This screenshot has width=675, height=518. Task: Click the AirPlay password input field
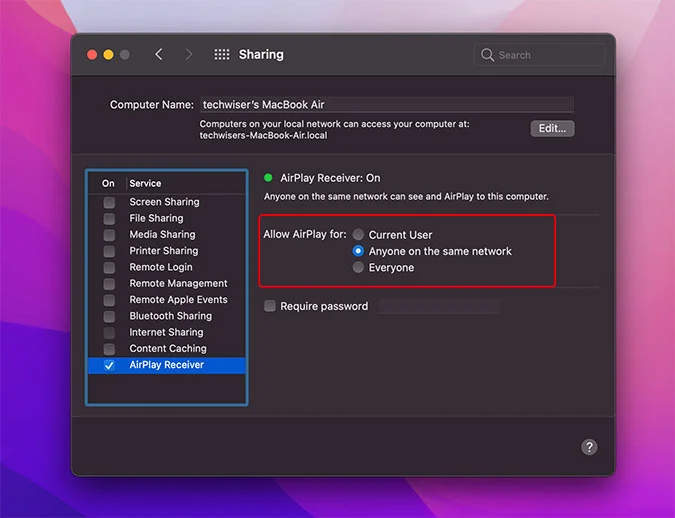click(438, 306)
